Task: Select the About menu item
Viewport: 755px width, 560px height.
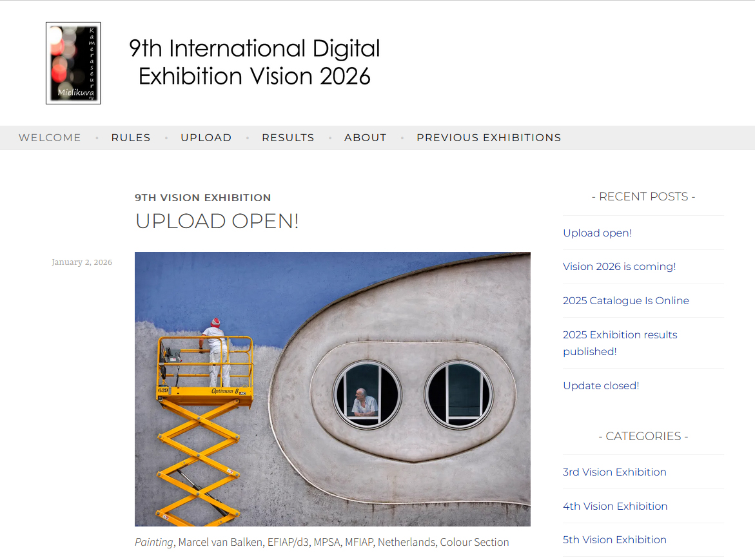Action: coord(365,138)
